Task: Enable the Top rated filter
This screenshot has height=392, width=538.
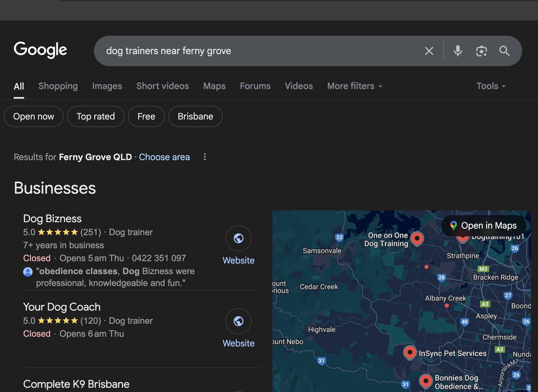Action: point(95,116)
